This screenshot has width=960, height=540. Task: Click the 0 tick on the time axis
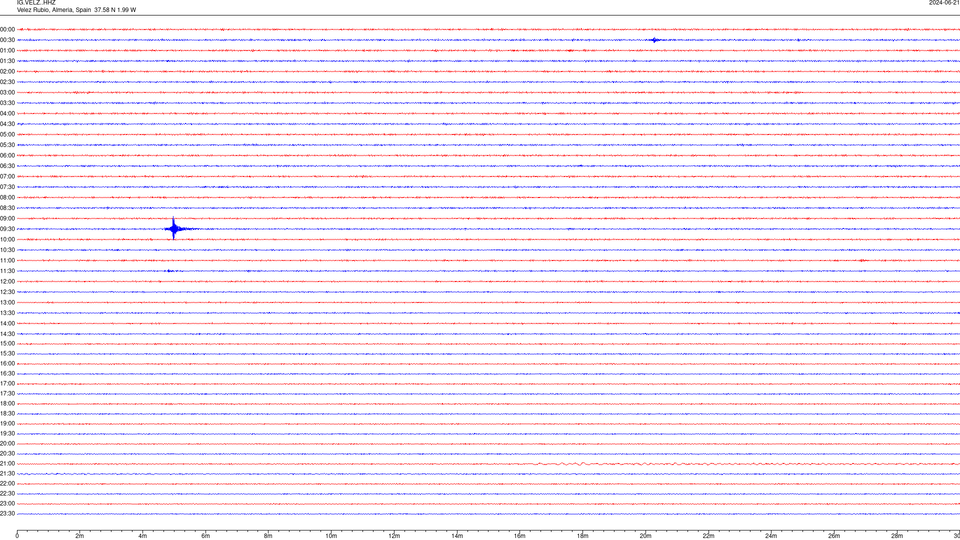coord(17,536)
